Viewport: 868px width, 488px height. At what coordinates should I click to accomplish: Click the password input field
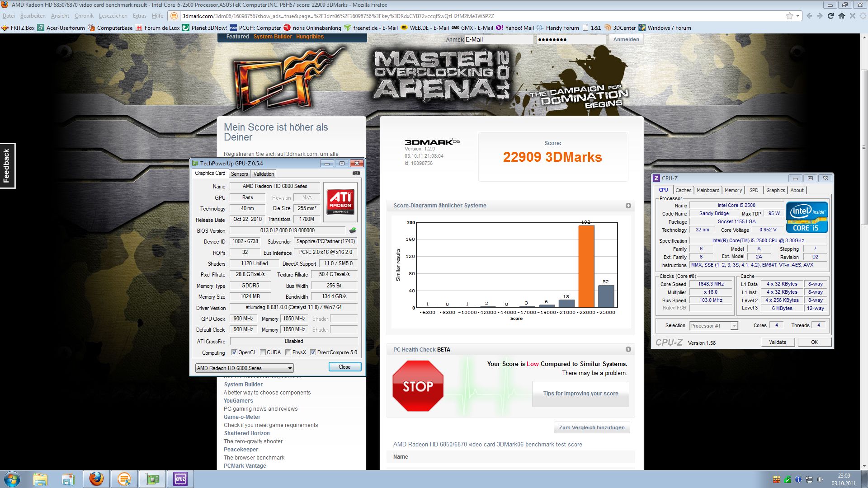click(571, 39)
